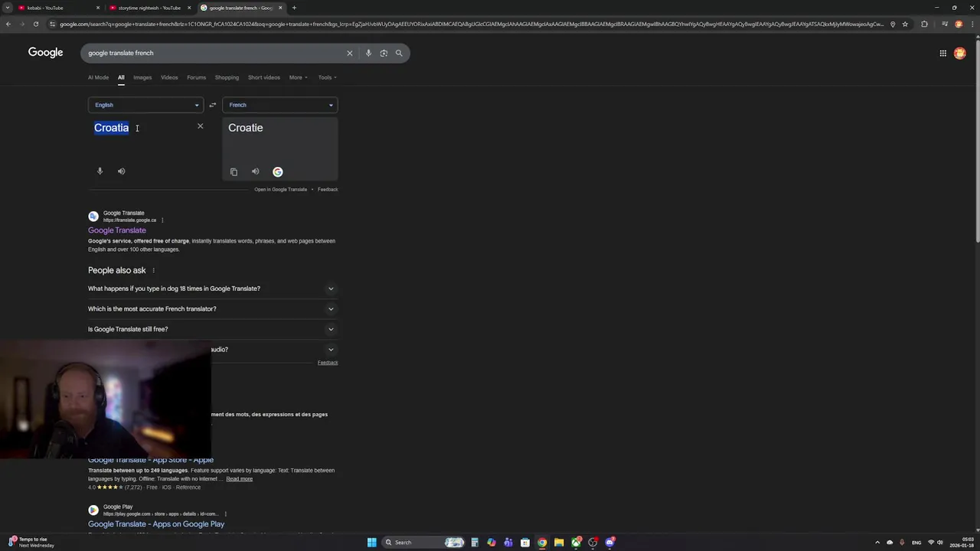
Task: Open Discord from taskbar
Action: click(x=609, y=543)
